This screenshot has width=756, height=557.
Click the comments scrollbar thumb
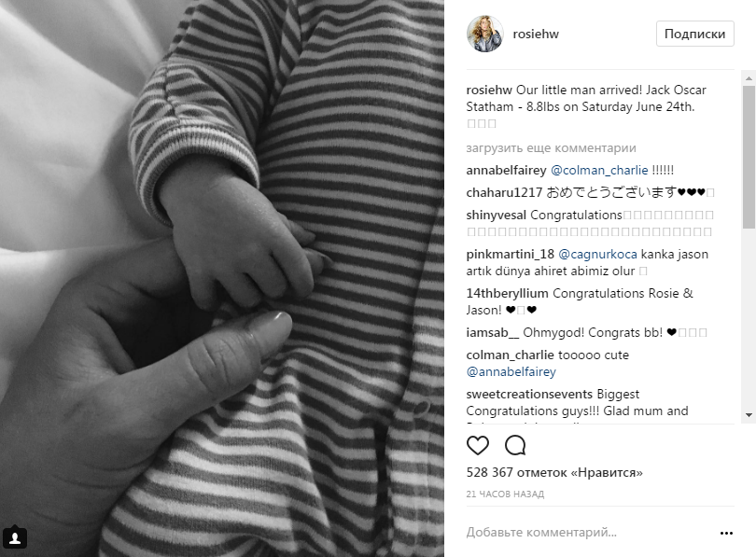[749, 157]
